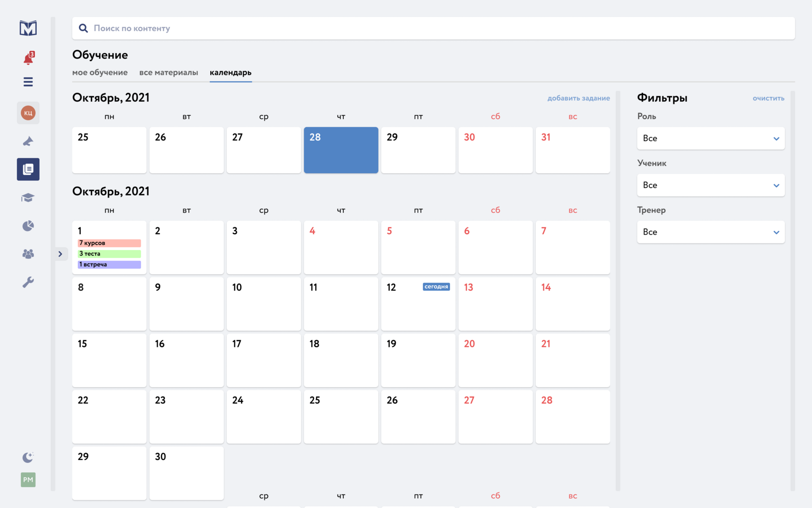The width and height of the screenshot is (812, 508).
Task: Select the календарь tab
Action: coord(231,73)
